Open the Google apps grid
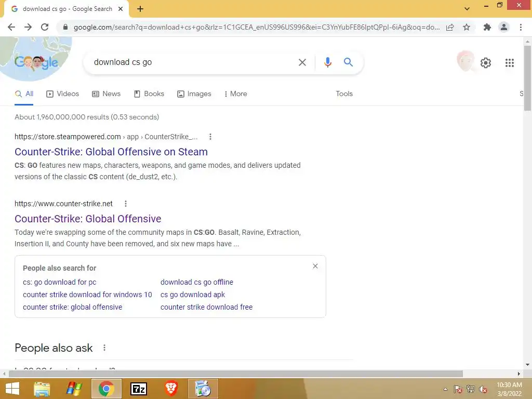The width and height of the screenshot is (532, 399). pyautogui.click(x=509, y=63)
